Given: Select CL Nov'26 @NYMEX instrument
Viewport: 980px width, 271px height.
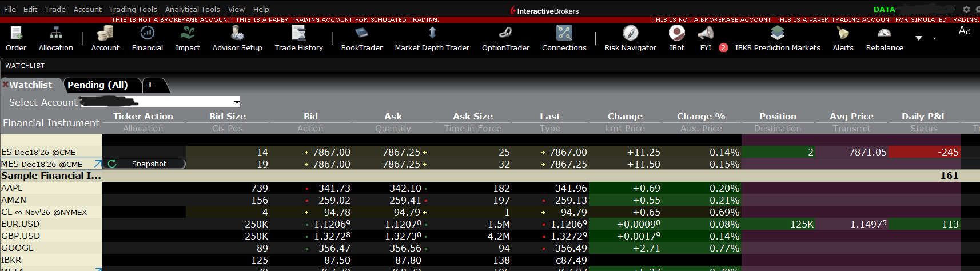Looking at the screenshot, I should tap(51, 212).
